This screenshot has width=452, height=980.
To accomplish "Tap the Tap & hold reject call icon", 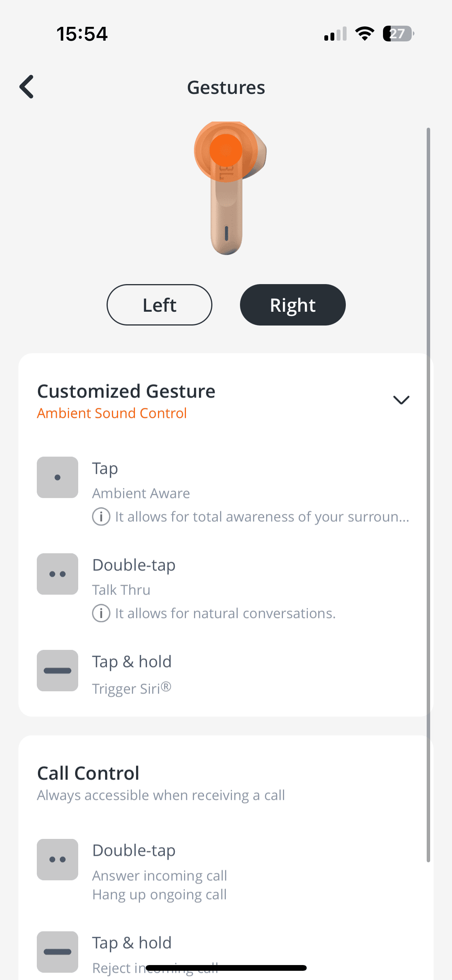I will tap(58, 952).
